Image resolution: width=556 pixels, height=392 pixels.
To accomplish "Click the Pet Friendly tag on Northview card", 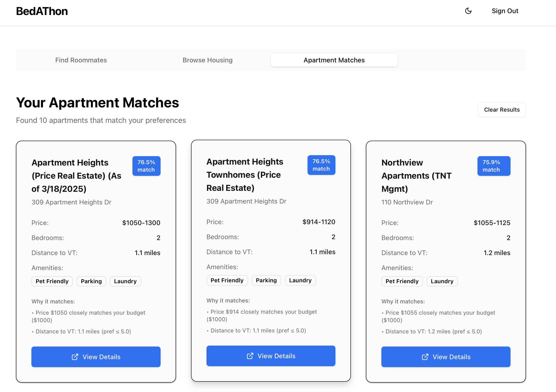I will (402, 281).
